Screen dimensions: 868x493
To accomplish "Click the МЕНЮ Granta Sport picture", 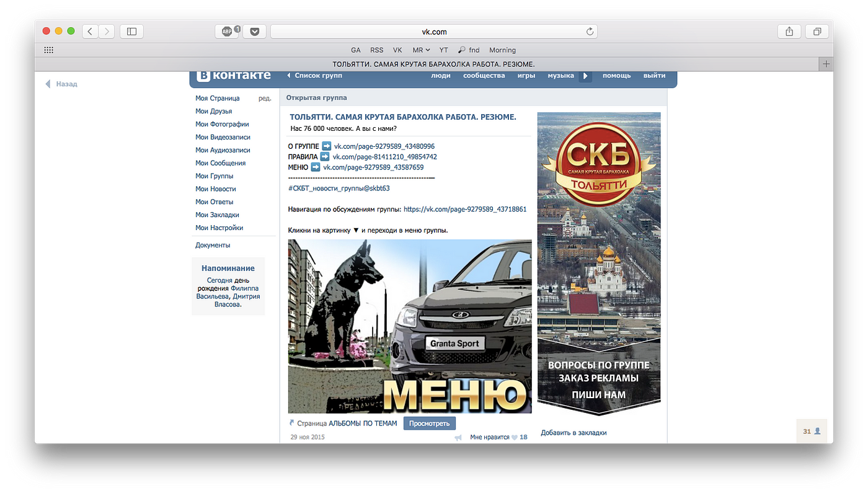I will (410, 326).
